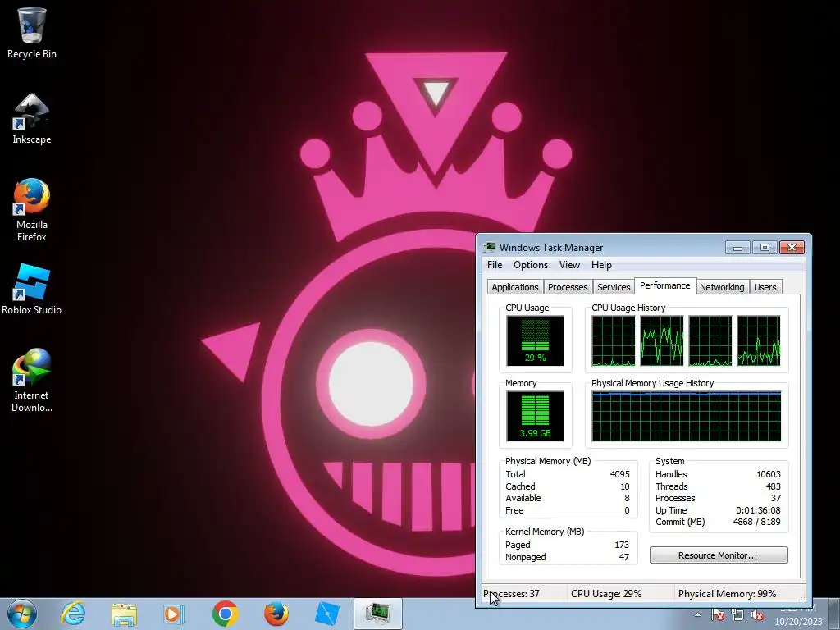840x630 pixels.
Task: Click the Kernel Paged value 173
Action: pos(622,545)
